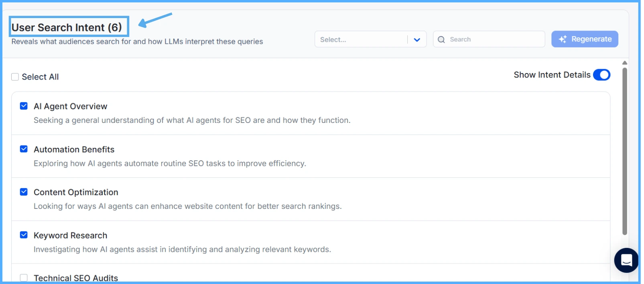Check the Select All checkbox
Image resolution: width=644 pixels, height=284 pixels.
click(x=15, y=77)
